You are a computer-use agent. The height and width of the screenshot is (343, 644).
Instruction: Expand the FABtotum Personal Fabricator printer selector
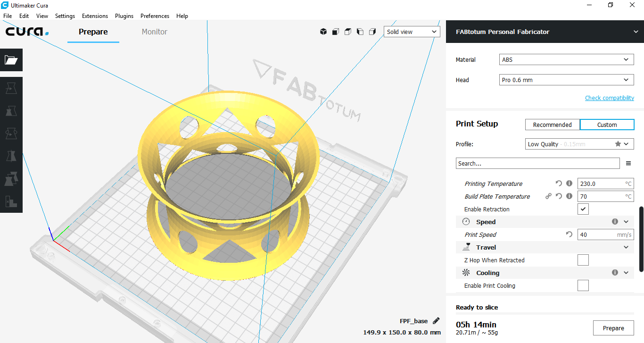[x=545, y=32]
